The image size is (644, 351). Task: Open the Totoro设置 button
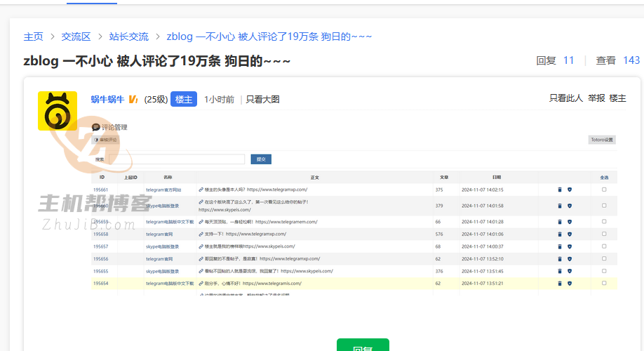tap(602, 140)
